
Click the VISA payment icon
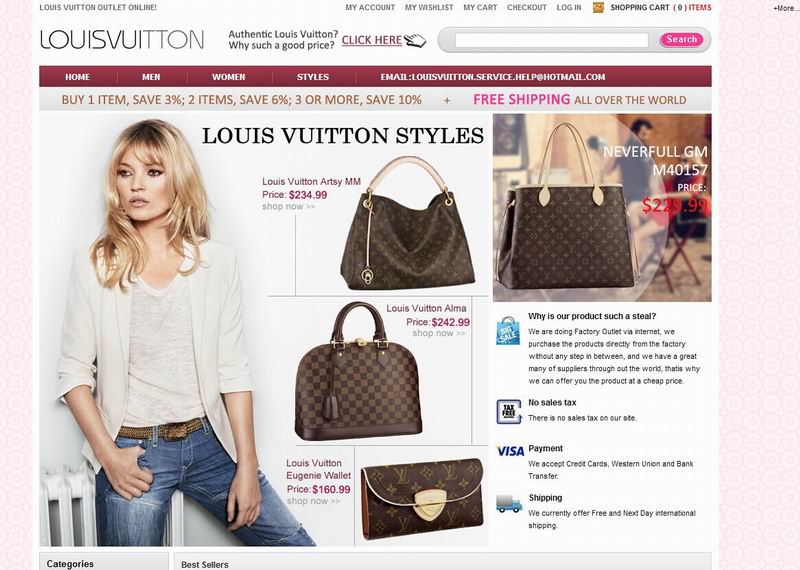point(510,451)
